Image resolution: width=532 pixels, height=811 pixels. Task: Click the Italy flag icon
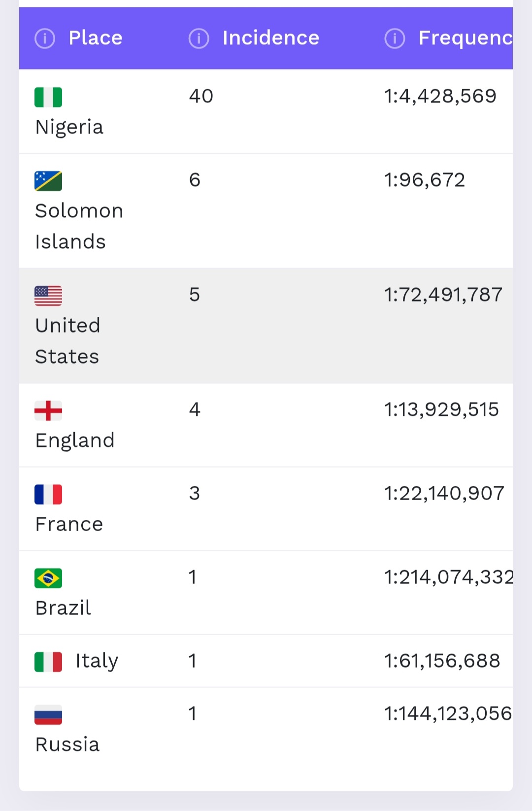point(48,662)
